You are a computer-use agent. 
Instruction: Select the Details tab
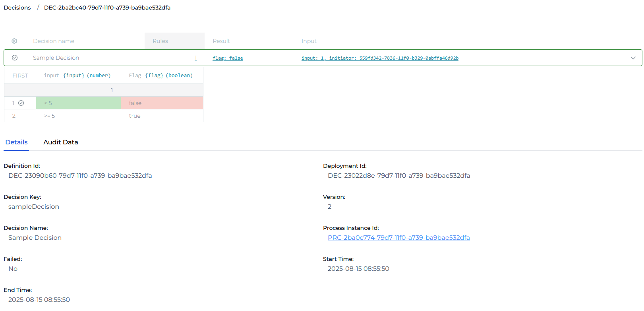16,142
